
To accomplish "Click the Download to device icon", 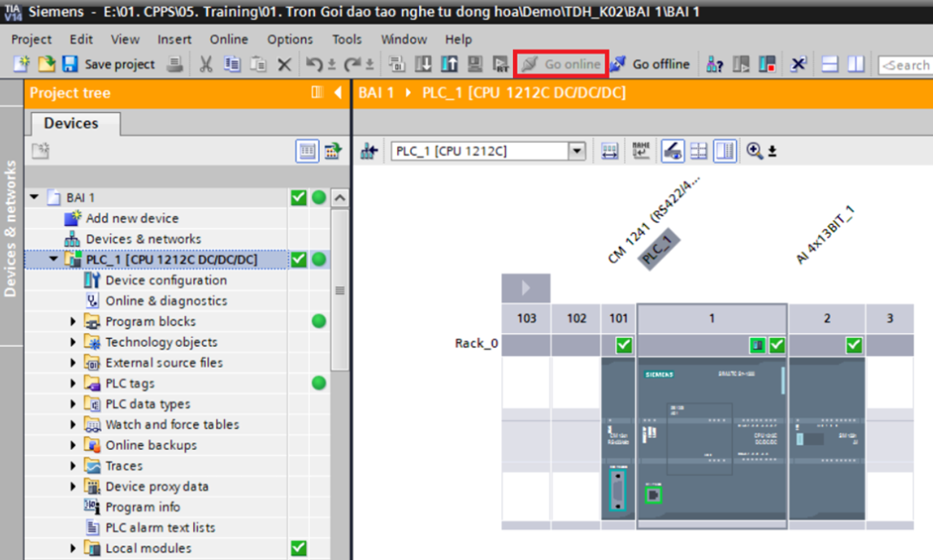I will (x=424, y=65).
